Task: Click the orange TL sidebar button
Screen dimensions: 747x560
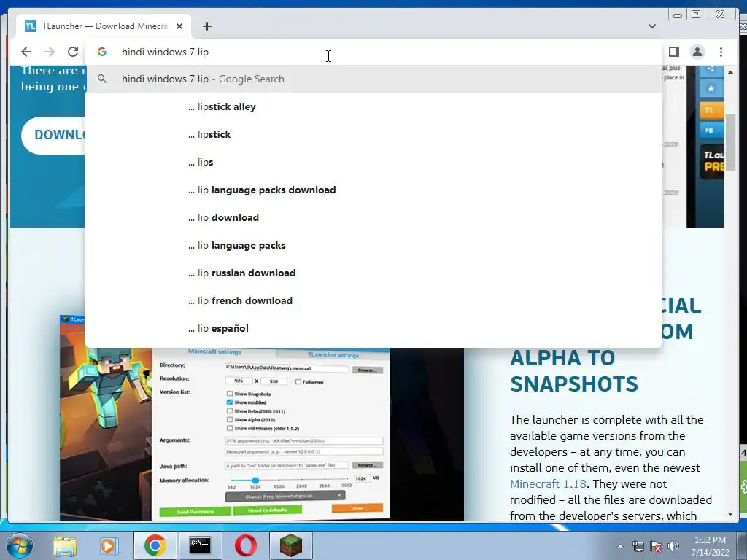Action: point(711,110)
